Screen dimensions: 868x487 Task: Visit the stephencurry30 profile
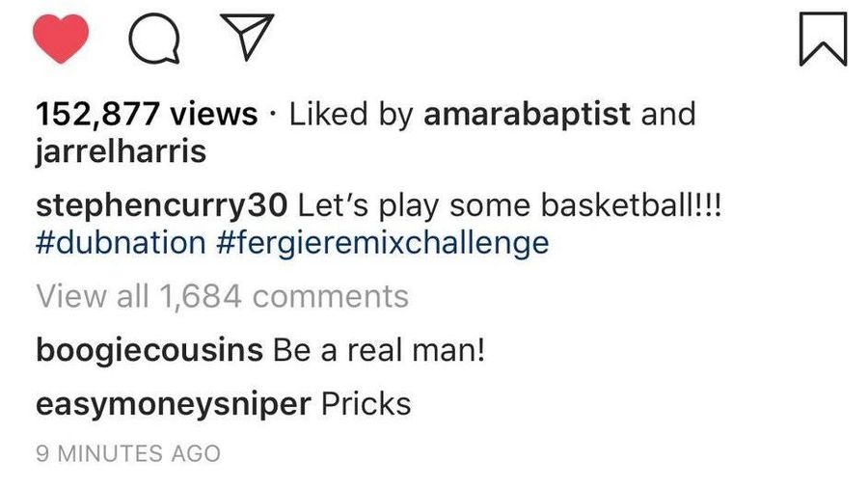(162, 206)
